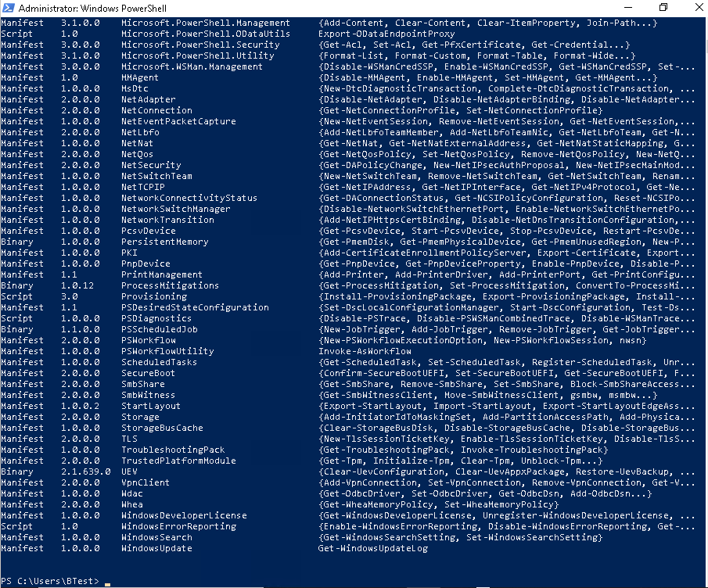
Task: Click the module name 'Microsoft.PowerShell.Management'
Action: tap(206, 23)
